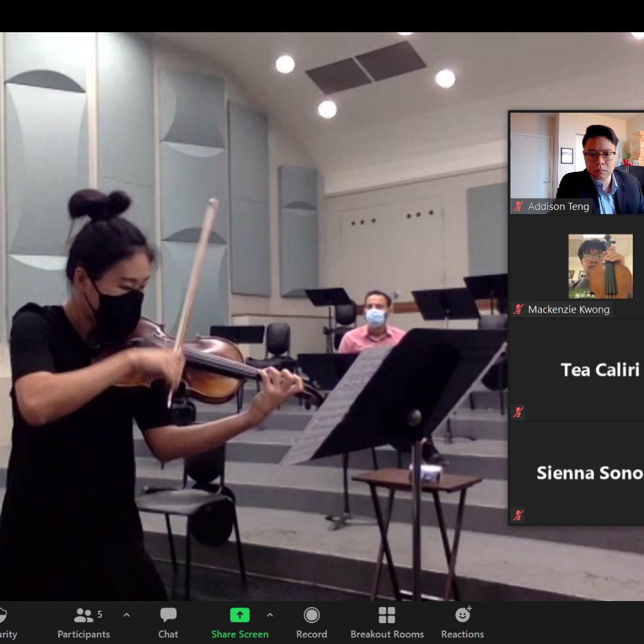Open the Participants panel icon
The height and width of the screenshot is (644, 644).
tap(83, 615)
